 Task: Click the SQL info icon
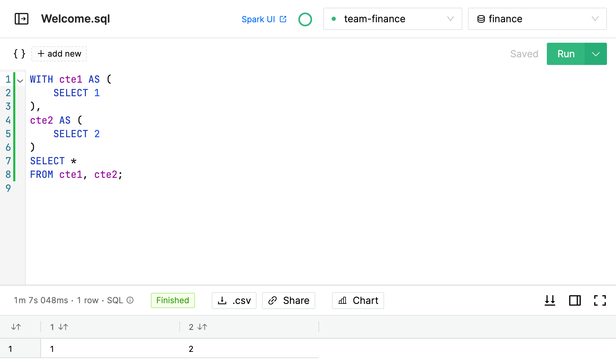pos(130,300)
